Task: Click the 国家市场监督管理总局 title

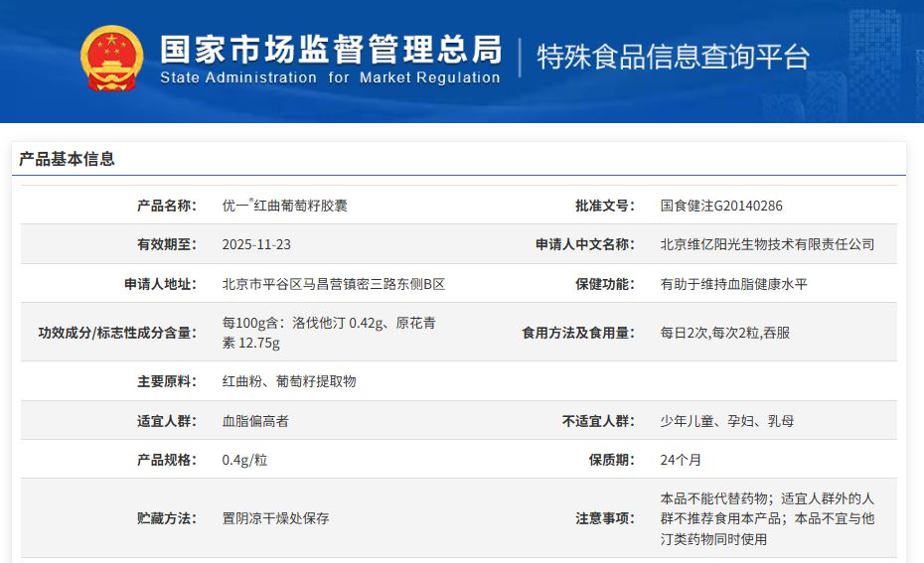Action: [331, 50]
